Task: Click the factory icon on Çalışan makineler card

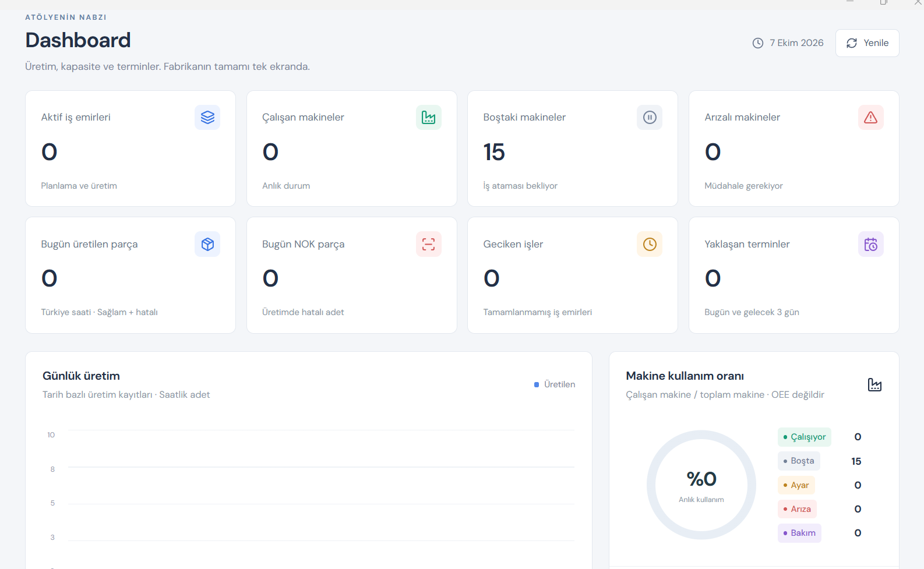Action: click(x=428, y=117)
